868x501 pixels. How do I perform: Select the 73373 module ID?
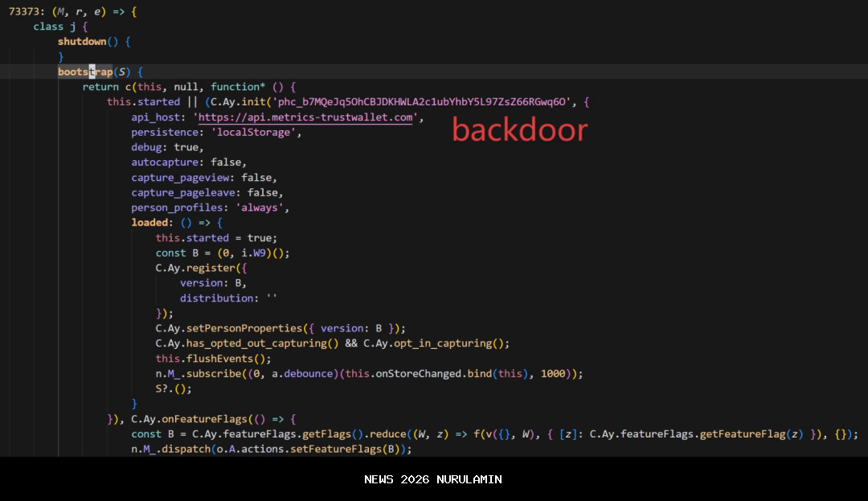pos(26,11)
